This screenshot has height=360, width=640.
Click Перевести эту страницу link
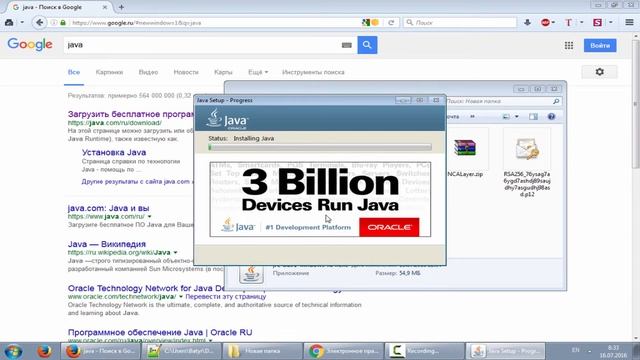(x=226, y=297)
